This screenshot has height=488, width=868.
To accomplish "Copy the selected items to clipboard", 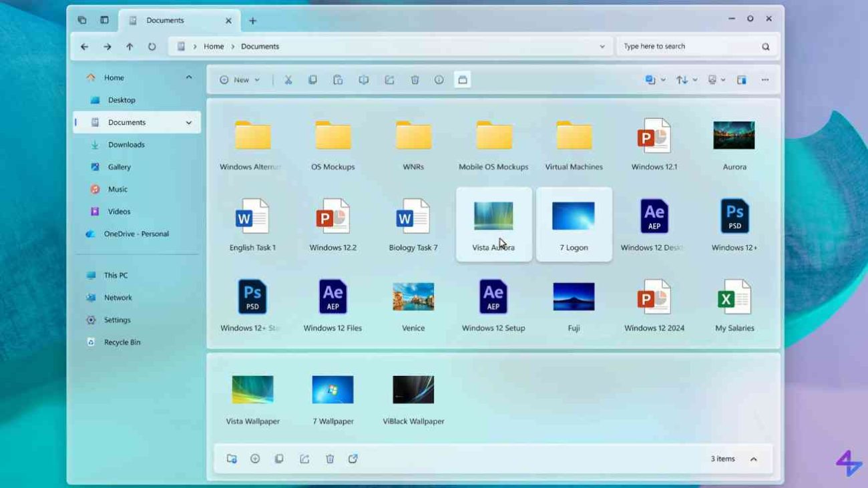I will 312,79.
